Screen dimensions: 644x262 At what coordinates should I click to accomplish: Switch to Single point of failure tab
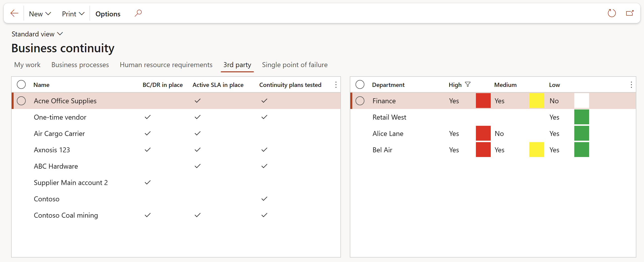click(294, 65)
